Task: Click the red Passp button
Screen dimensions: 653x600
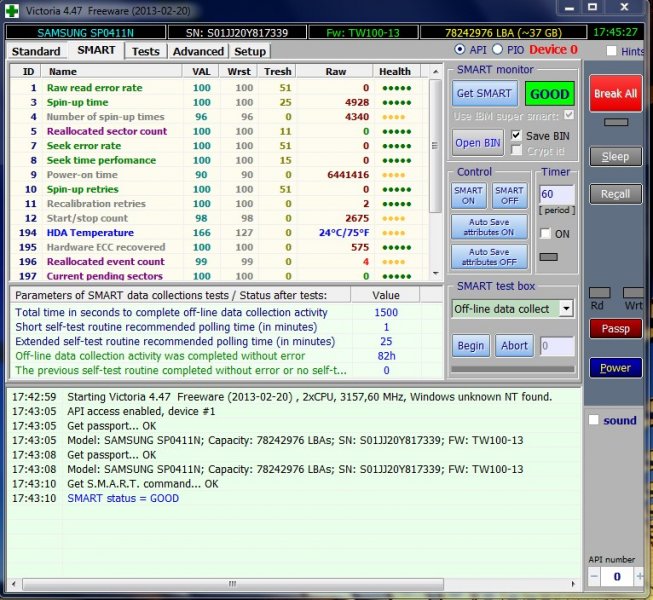Action: point(615,328)
